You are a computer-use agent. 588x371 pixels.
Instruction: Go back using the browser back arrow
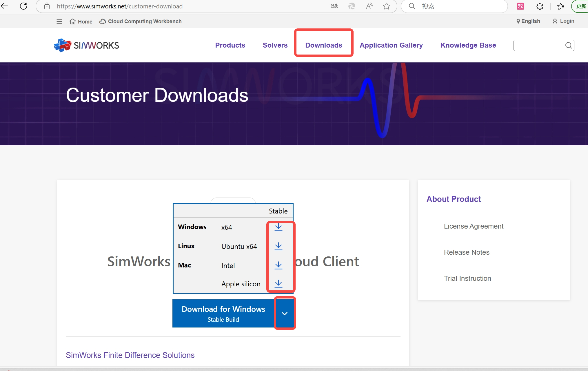[5, 6]
